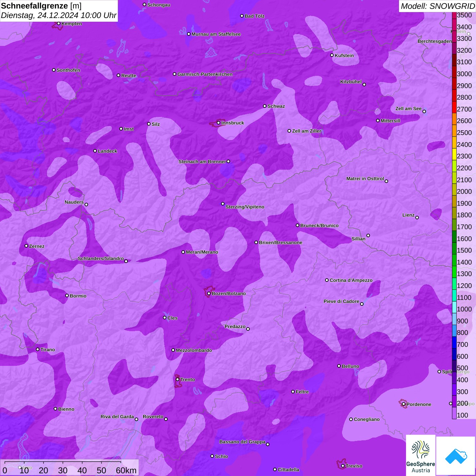Pick the bright yellow legend color swatch

click(454, 154)
